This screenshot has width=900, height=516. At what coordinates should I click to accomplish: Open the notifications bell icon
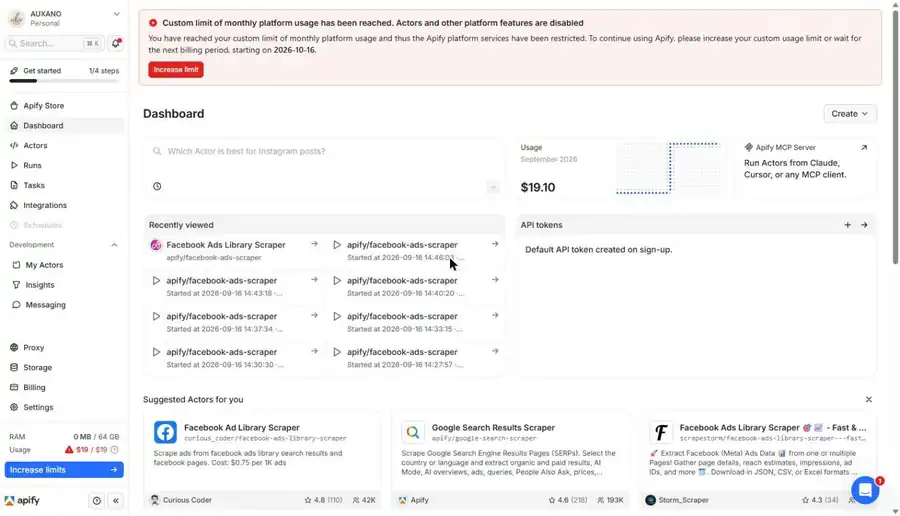[x=115, y=44]
